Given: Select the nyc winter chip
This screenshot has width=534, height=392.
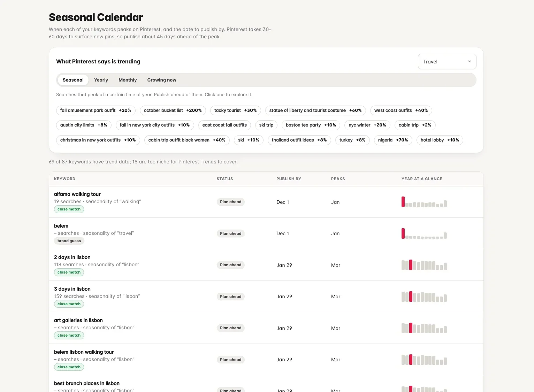Looking at the screenshot, I should [367, 125].
